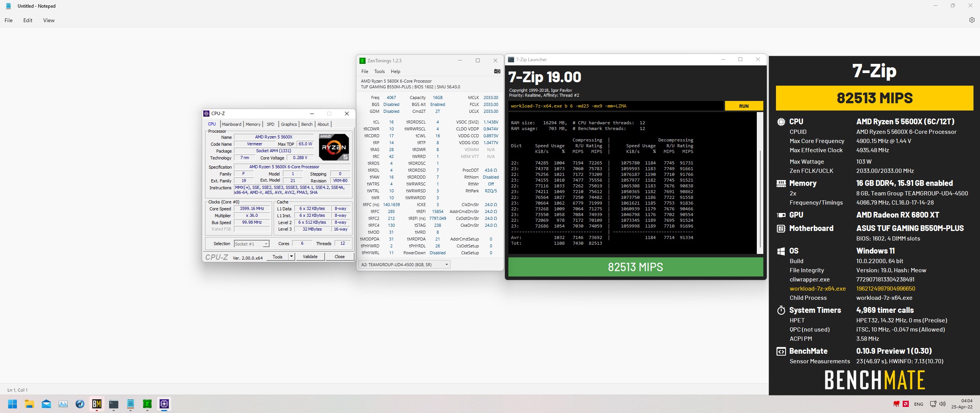This screenshot has height=413, width=980.
Task: Click the ZenTimings title bar icon
Action: (x=363, y=61)
